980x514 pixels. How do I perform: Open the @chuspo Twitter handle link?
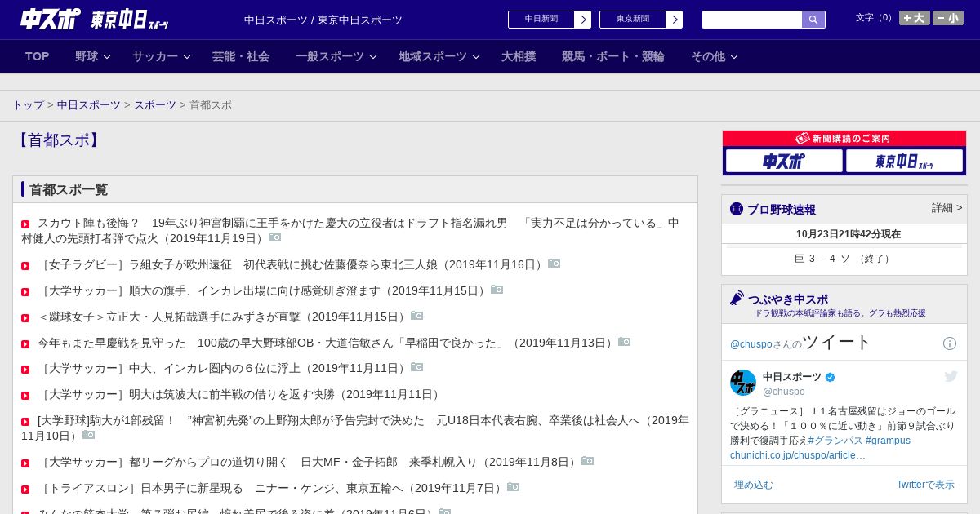click(751, 344)
